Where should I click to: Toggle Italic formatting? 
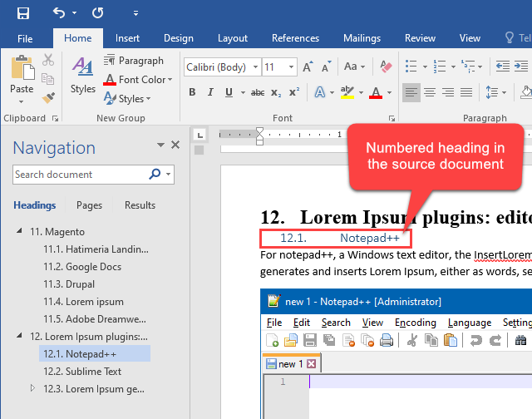(x=210, y=92)
